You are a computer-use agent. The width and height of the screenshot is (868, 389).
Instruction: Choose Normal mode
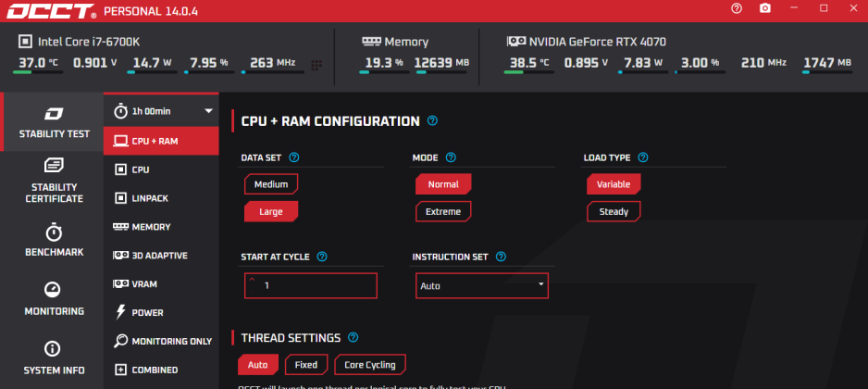point(443,184)
